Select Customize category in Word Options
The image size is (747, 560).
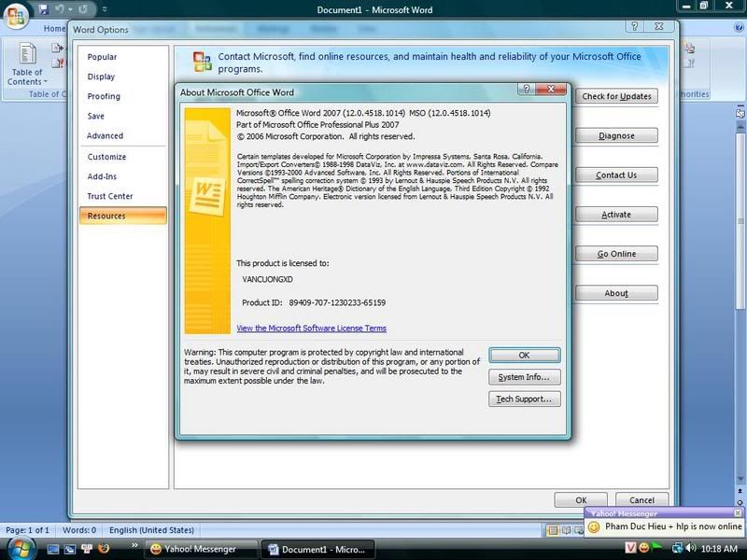click(x=106, y=157)
